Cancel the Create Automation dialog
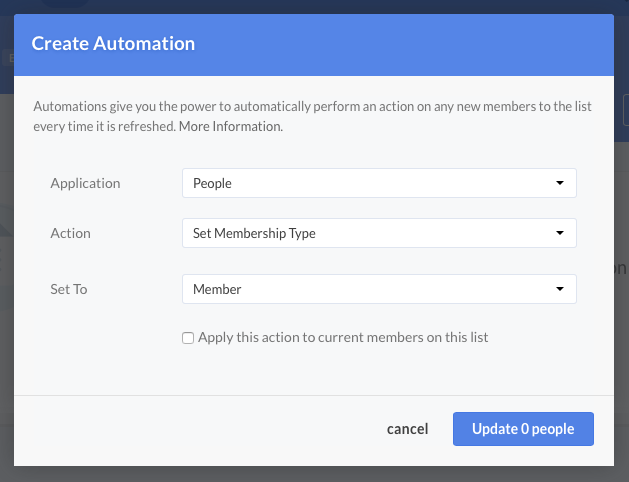This screenshot has height=482, width=629. pos(407,429)
